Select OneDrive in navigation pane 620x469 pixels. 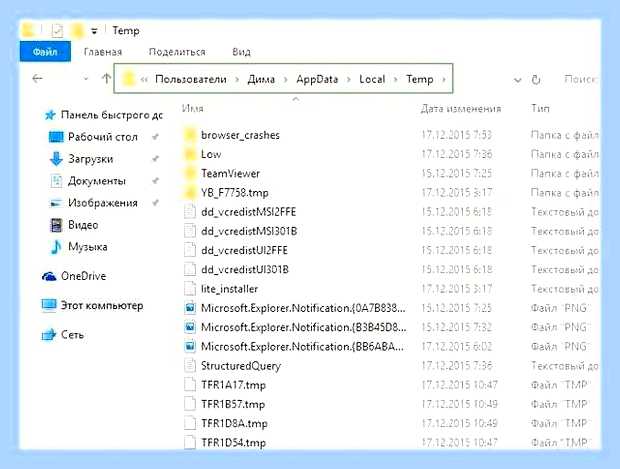[x=83, y=276]
